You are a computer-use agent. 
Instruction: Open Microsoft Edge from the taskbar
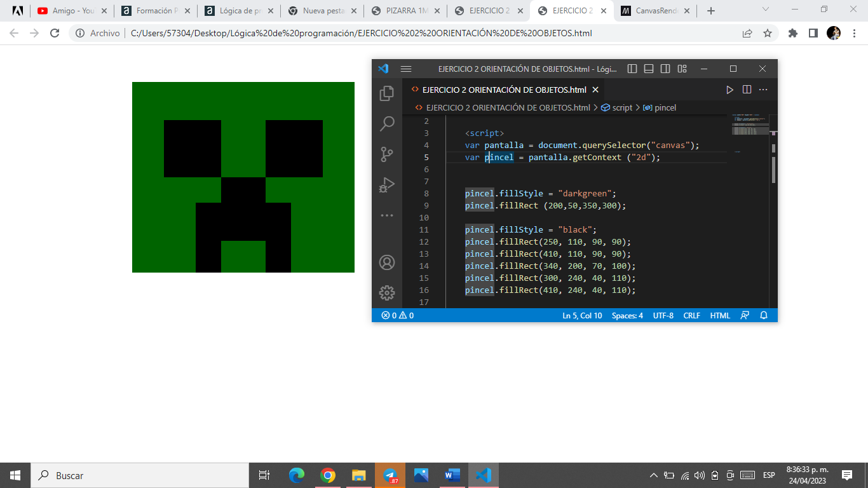tap(297, 475)
